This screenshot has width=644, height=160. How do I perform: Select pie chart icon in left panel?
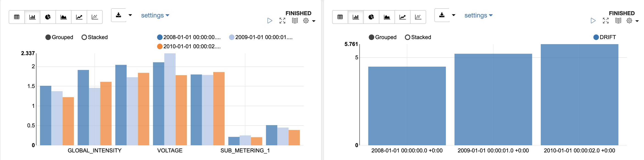(48, 17)
